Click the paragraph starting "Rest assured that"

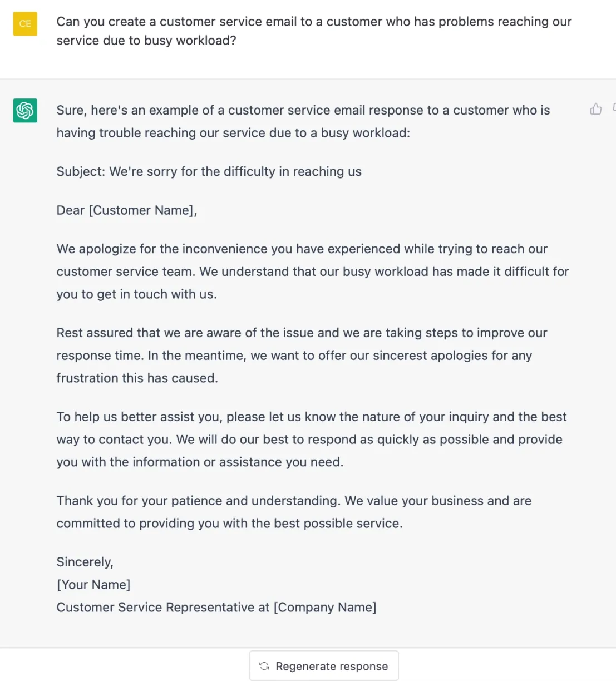(302, 355)
